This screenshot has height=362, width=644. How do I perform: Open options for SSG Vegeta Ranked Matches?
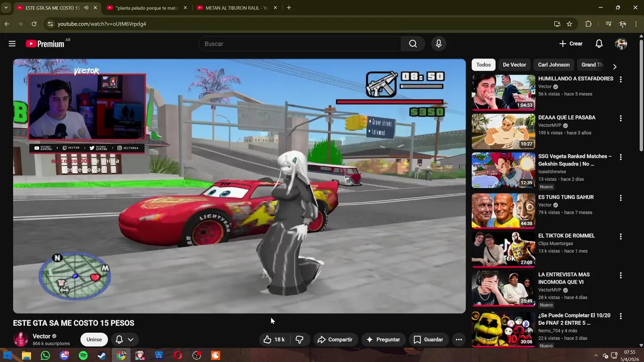[x=620, y=157]
